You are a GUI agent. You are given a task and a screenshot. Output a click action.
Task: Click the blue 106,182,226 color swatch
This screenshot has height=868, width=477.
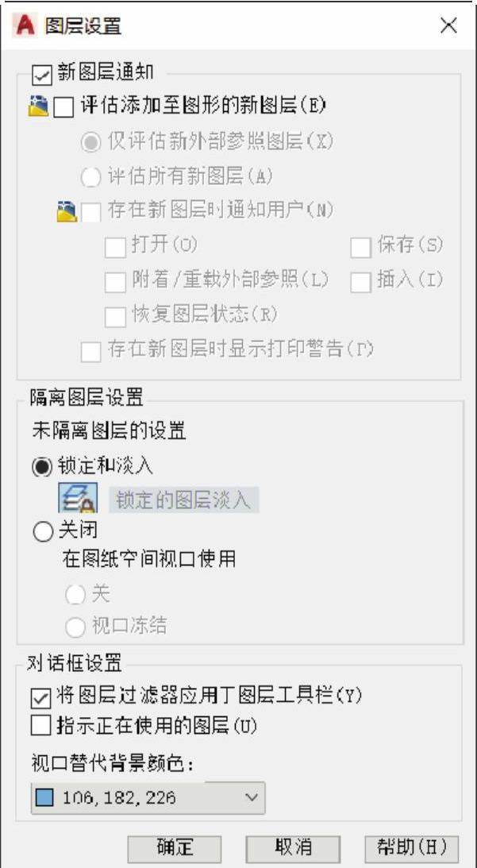pos(45,798)
